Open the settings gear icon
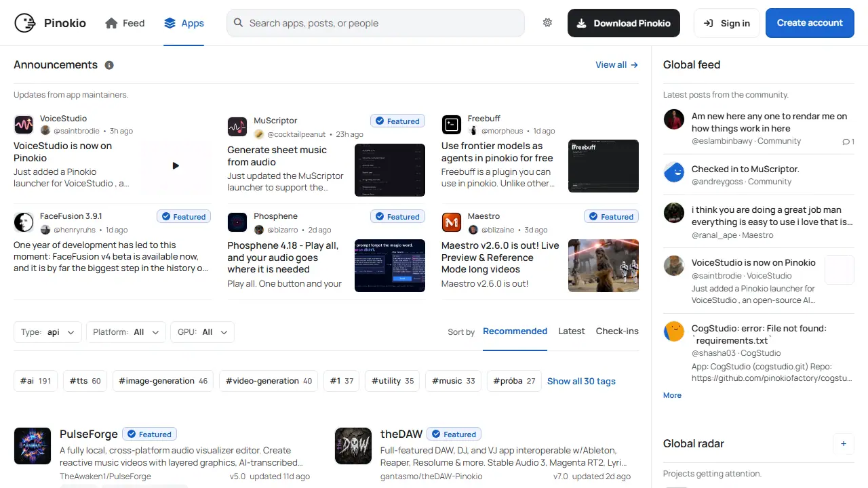 click(547, 23)
